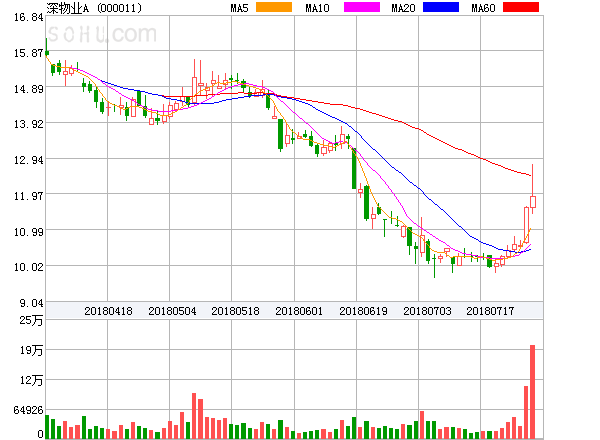Viewport: 600px width, 440px height.
Task: Click the 9.04 price axis label
Action: coord(31,303)
